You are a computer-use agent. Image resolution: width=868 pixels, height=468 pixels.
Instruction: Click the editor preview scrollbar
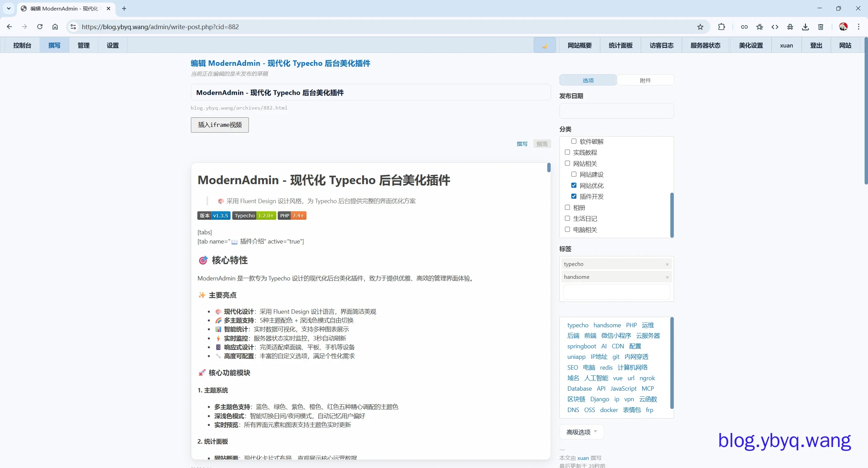coord(549,168)
